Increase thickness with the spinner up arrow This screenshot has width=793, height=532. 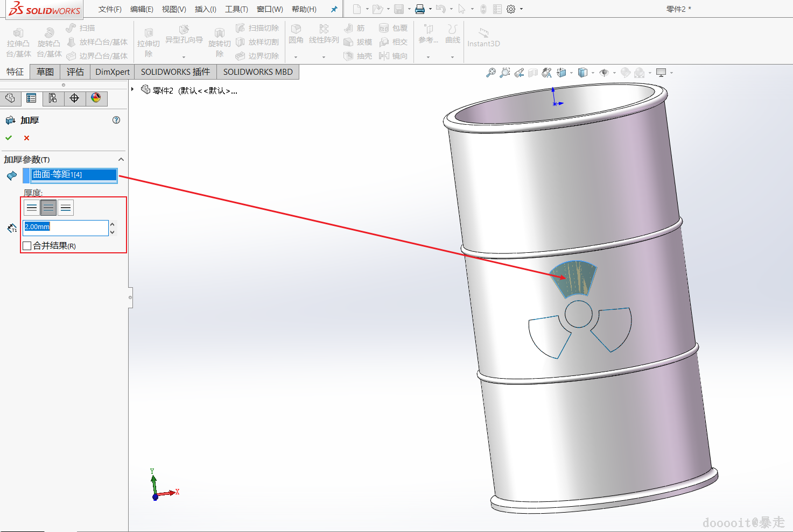pyautogui.click(x=113, y=224)
